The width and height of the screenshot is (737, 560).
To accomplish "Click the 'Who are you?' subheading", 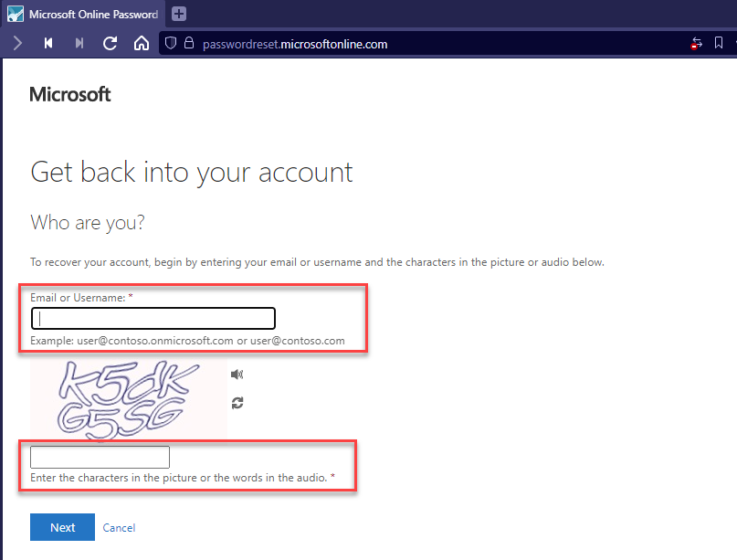I will point(88,223).
